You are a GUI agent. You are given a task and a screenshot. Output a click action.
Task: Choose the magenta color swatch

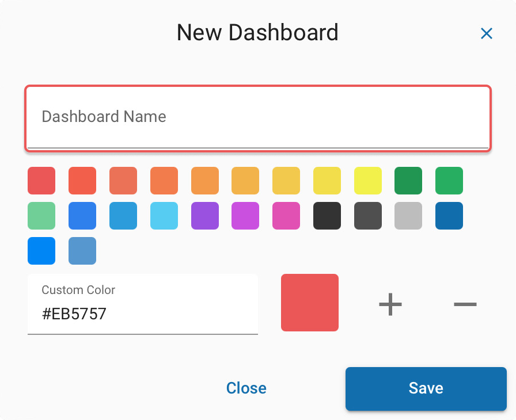pyautogui.click(x=245, y=216)
